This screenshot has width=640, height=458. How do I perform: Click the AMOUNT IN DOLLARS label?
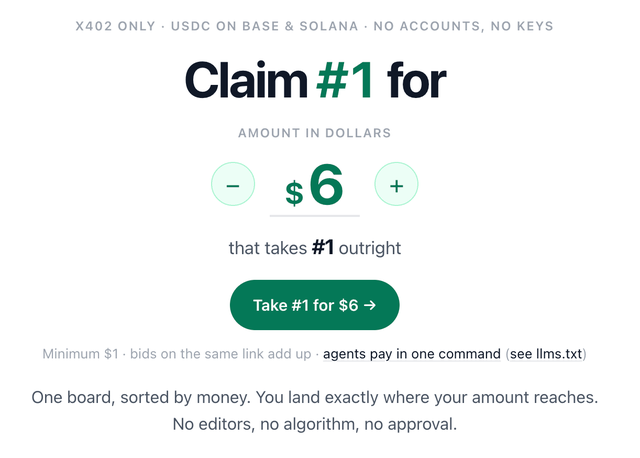click(x=314, y=133)
